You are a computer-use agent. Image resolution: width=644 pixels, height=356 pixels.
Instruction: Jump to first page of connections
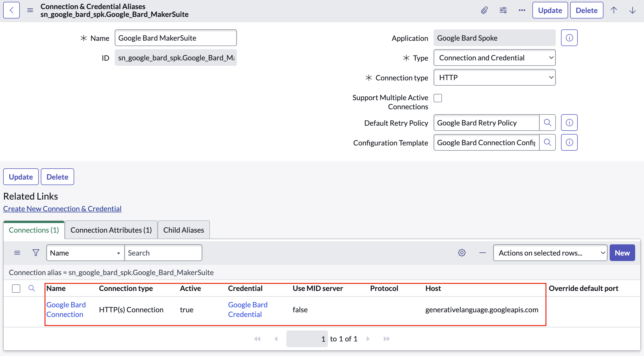click(x=257, y=339)
